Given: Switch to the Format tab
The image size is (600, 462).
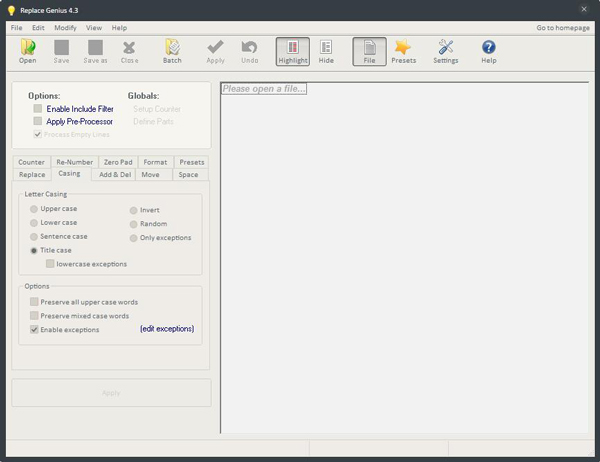Looking at the screenshot, I should [155, 162].
